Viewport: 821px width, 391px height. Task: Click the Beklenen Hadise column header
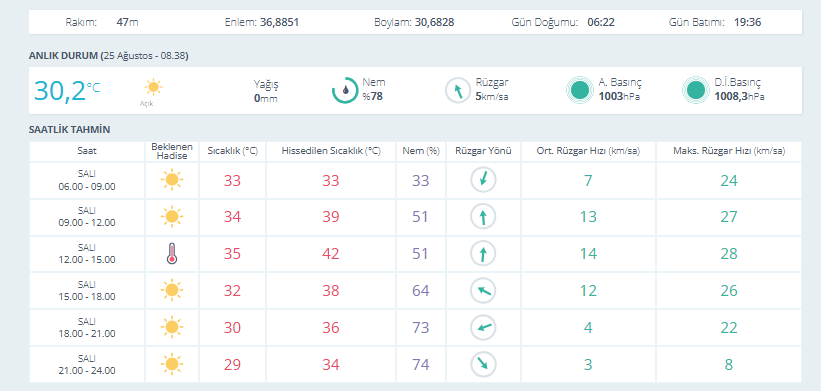click(172, 151)
